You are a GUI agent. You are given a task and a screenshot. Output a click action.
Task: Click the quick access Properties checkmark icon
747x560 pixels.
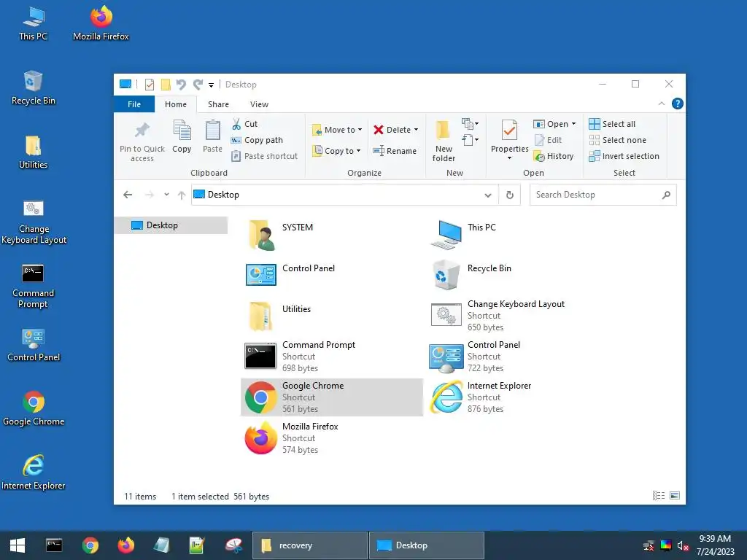[150, 85]
